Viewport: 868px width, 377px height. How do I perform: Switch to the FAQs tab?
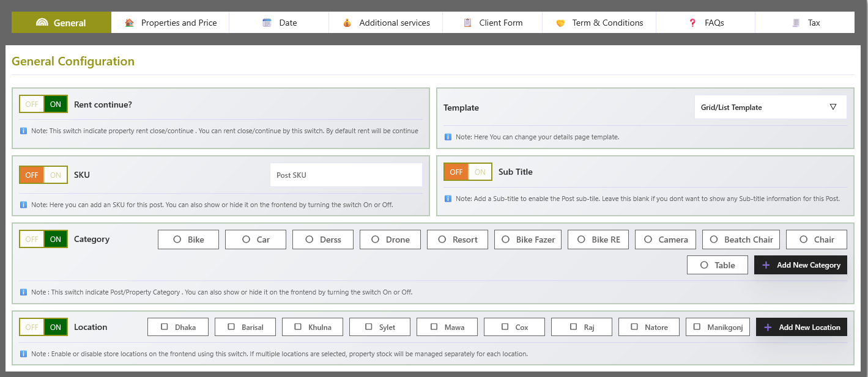point(706,23)
